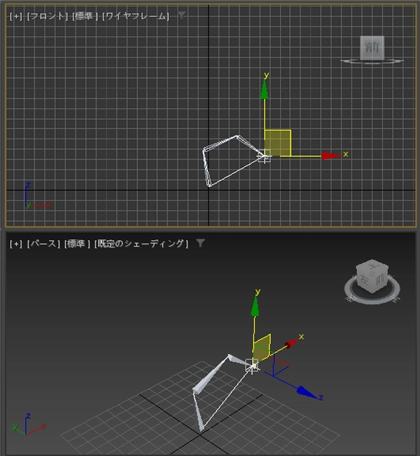Click the red X axis arrow in Perspective viewport
This screenshot has width=420, height=456.
point(292,343)
